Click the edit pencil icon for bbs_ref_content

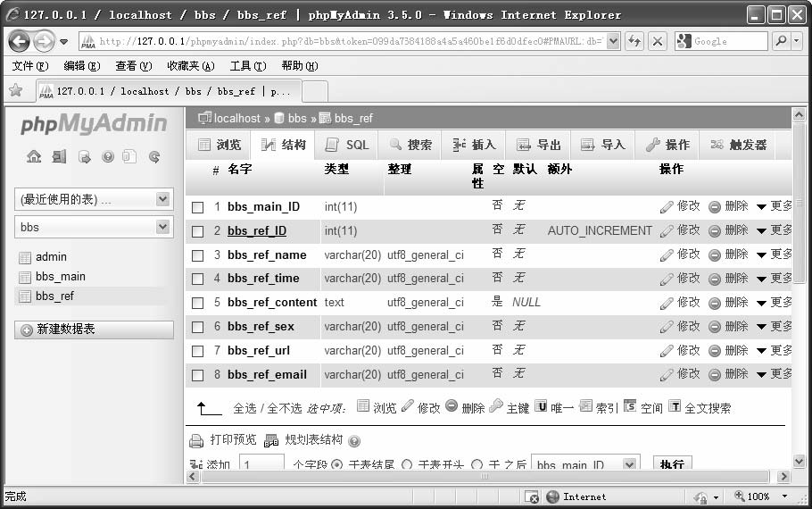[667, 303]
